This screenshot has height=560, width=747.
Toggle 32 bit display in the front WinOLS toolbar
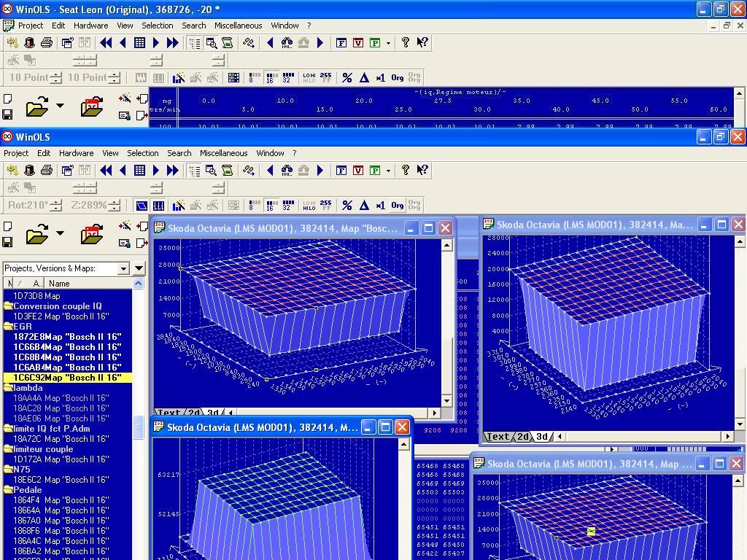(288, 205)
